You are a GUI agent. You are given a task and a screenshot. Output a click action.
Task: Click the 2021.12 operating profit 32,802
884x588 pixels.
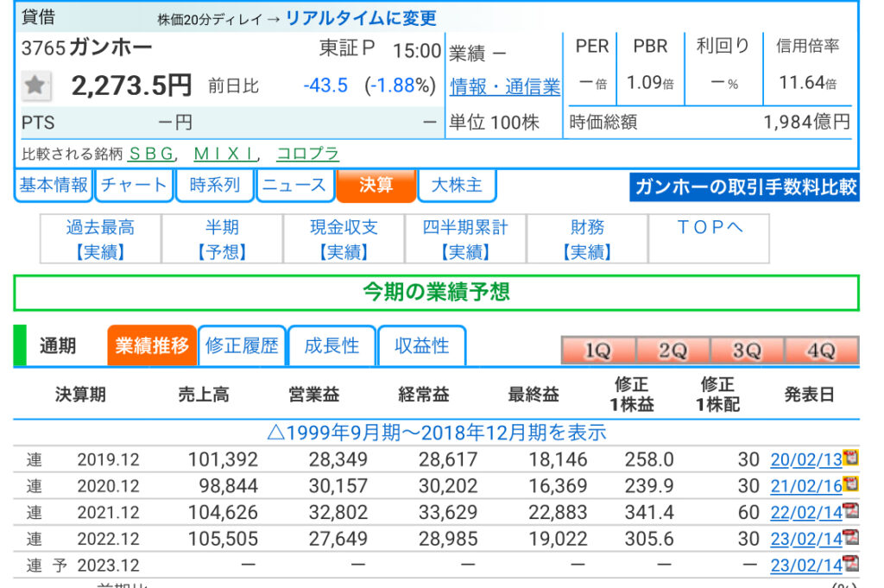[338, 513]
